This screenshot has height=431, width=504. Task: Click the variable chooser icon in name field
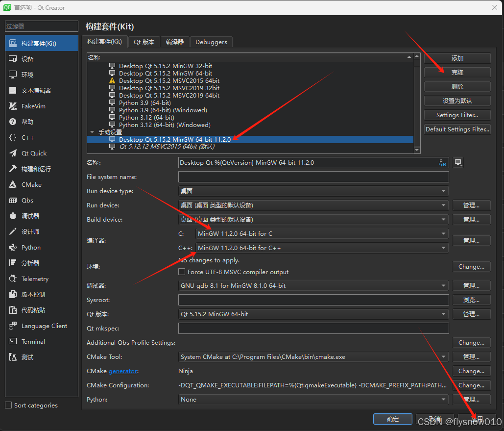point(442,163)
